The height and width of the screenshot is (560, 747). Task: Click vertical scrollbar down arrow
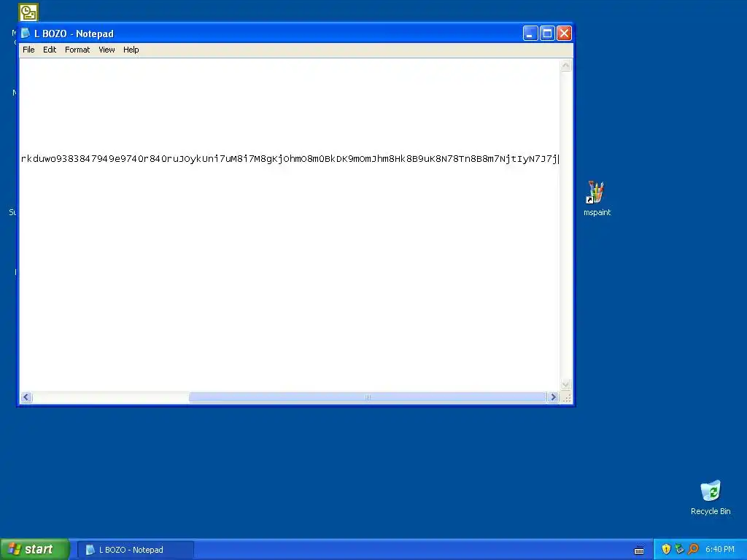(566, 384)
